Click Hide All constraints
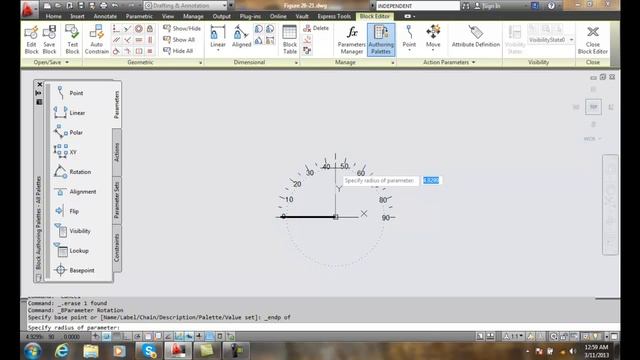The image size is (640, 360). pyautogui.click(x=178, y=51)
